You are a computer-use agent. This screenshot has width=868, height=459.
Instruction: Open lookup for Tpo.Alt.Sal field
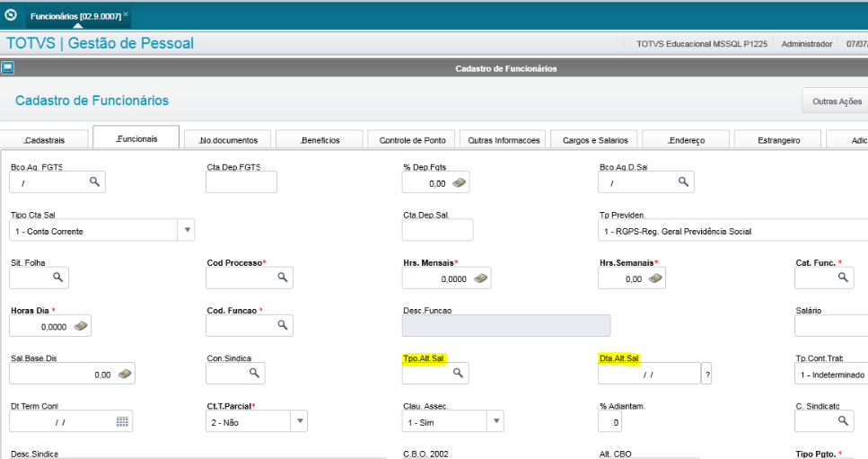pyautogui.click(x=459, y=373)
